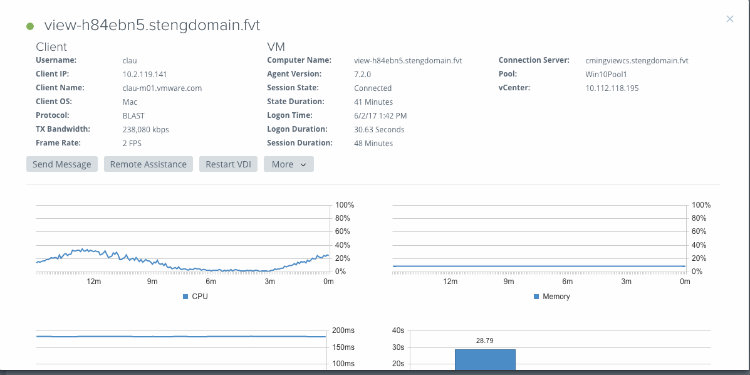The image size is (750, 375).
Task: Toggle the CPU legend square
Action: [x=186, y=297]
